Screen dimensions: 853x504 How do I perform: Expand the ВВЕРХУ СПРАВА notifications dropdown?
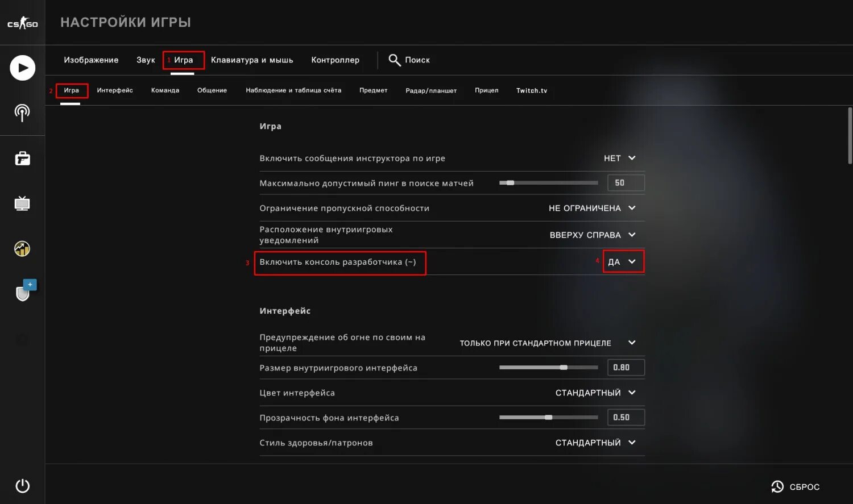(x=593, y=235)
